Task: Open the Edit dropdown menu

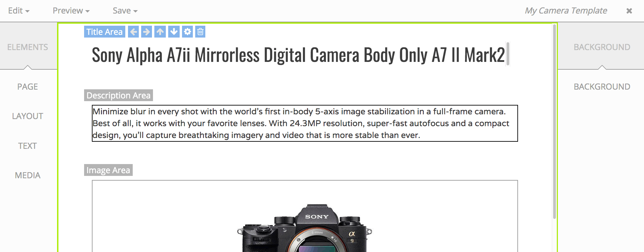Action: [19, 11]
